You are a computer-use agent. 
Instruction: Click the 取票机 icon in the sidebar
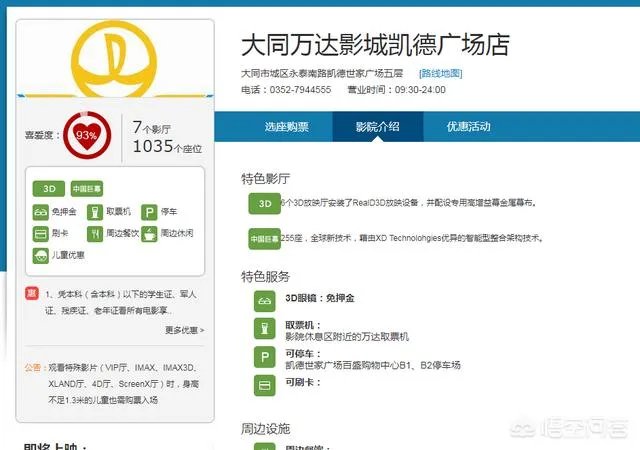pyautogui.click(x=95, y=212)
